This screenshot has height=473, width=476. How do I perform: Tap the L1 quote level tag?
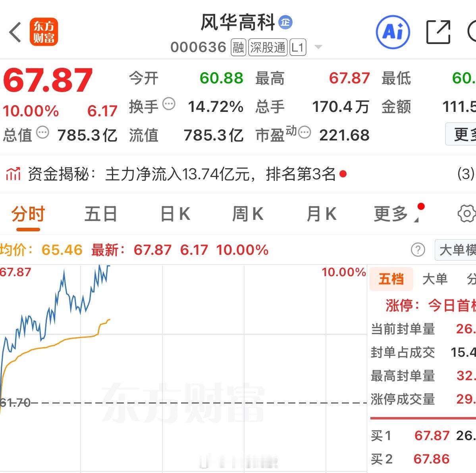pos(298,47)
